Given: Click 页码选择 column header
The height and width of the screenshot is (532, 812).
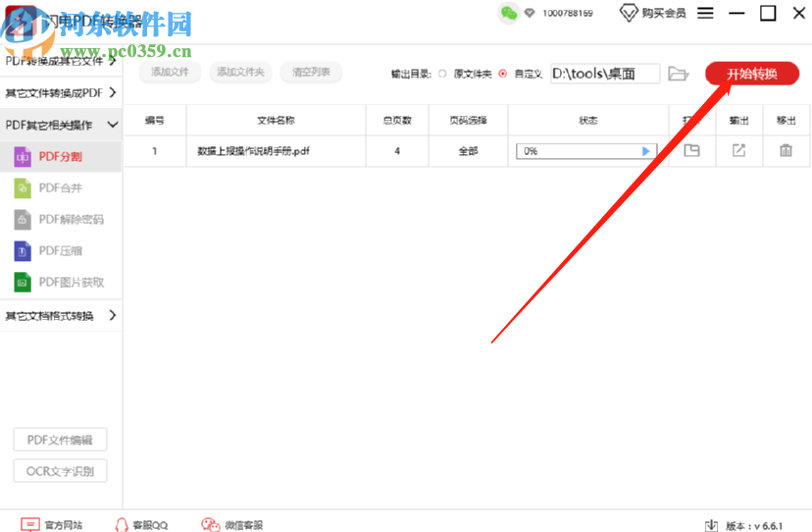Looking at the screenshot, I should (468, 121).
